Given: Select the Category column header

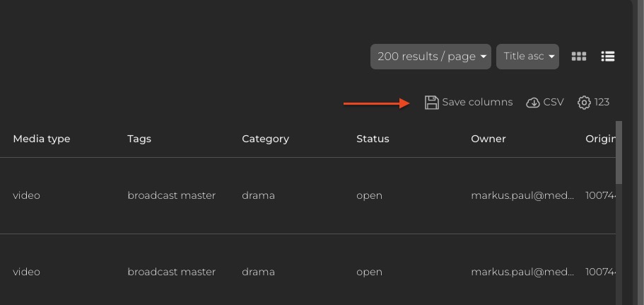Looking at the screenshot, I should pyautogui.click(x=265, y=139).
